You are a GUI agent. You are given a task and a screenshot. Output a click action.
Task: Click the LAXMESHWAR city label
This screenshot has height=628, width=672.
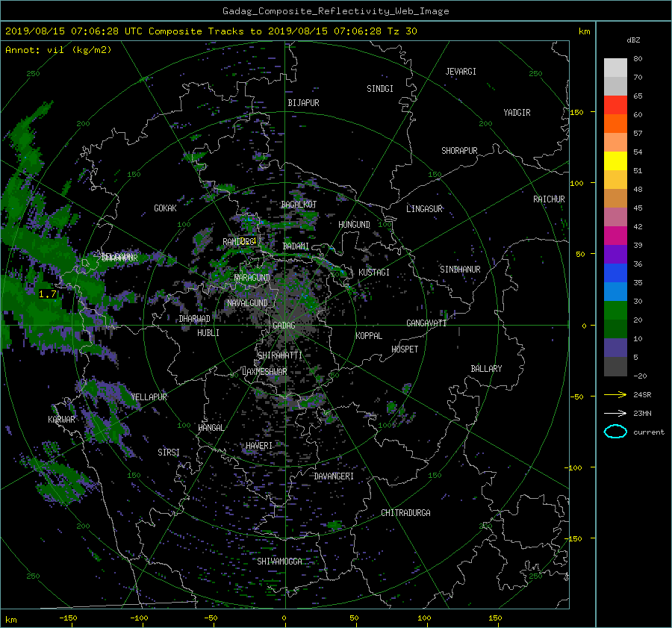click(x=264, y=372)
